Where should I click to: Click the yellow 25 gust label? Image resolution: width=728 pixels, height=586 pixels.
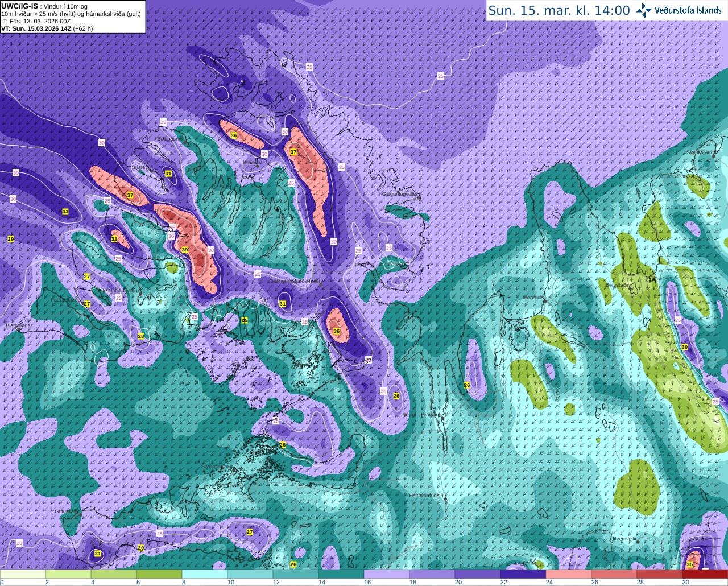point(245,320)
